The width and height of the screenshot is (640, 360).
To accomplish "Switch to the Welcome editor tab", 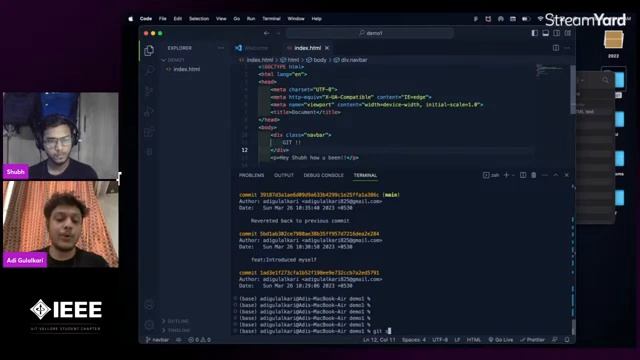I will 252,48.
